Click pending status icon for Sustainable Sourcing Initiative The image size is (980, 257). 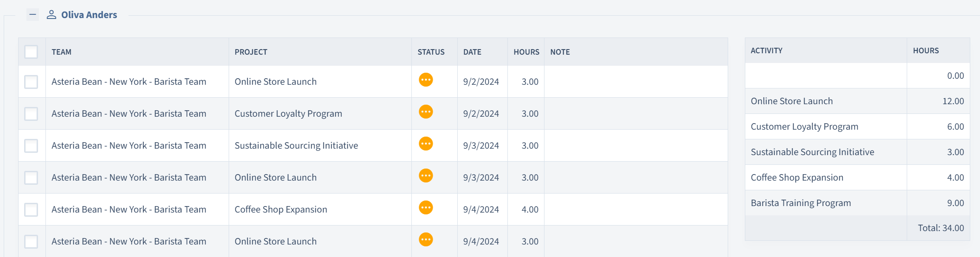point(426,144)
